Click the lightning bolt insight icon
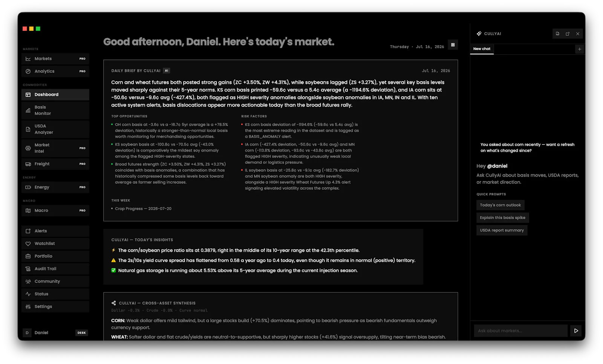The image size is (603, 364). [113, 250]
